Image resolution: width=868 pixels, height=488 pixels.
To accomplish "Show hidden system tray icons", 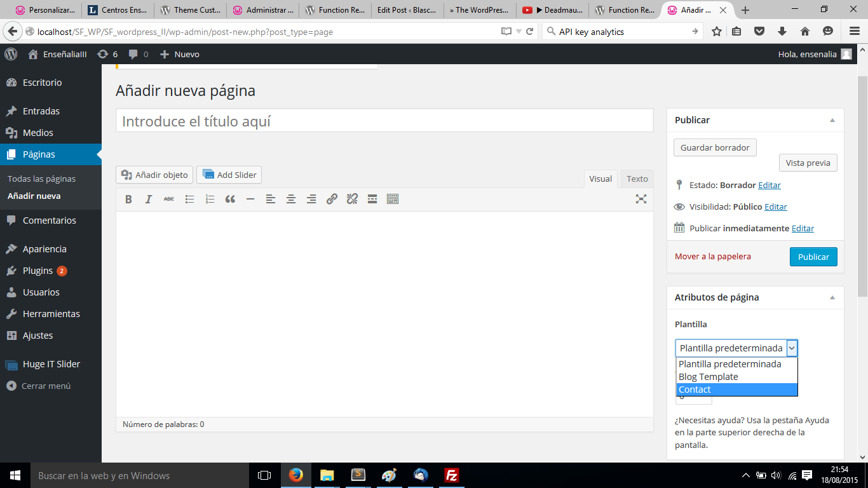I will (x=746, y=475).
